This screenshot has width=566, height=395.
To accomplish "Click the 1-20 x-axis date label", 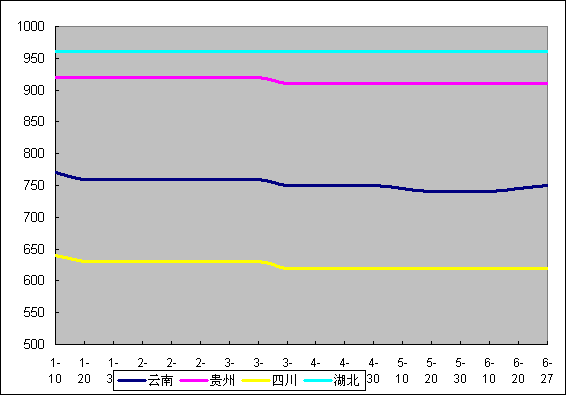I will (x=84, y=371).
